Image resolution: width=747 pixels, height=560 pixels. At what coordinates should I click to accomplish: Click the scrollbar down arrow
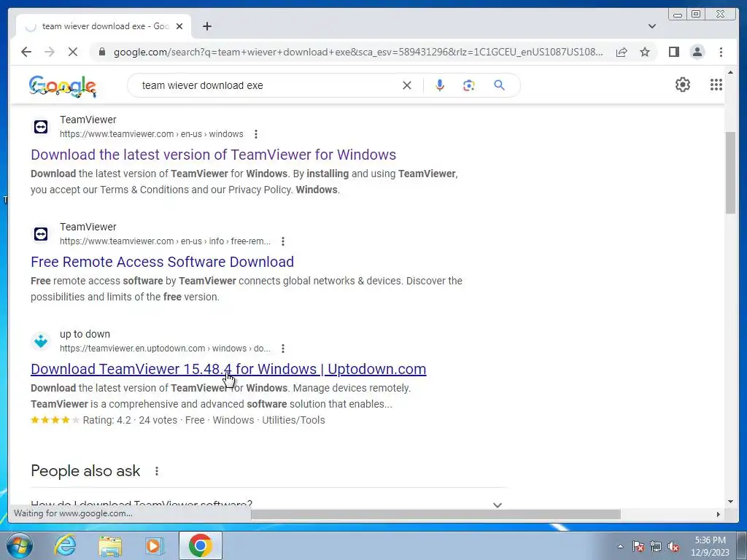click(x=730, y=502)
